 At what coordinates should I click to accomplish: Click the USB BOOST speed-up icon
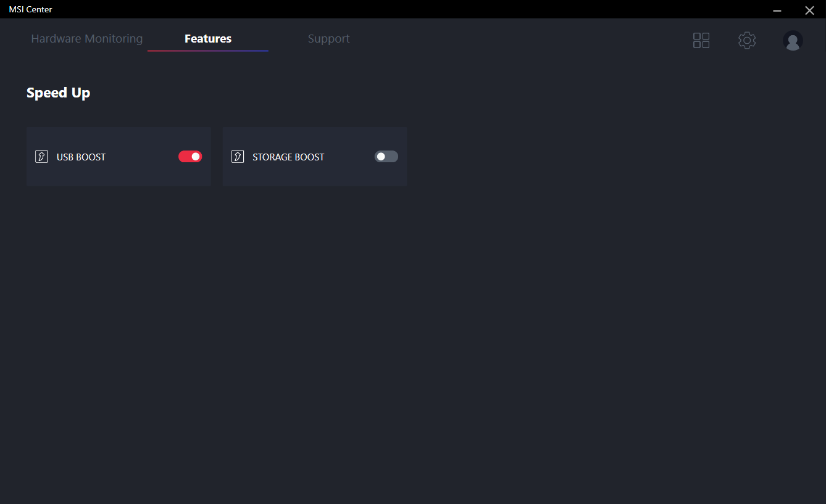coord(41,157)
